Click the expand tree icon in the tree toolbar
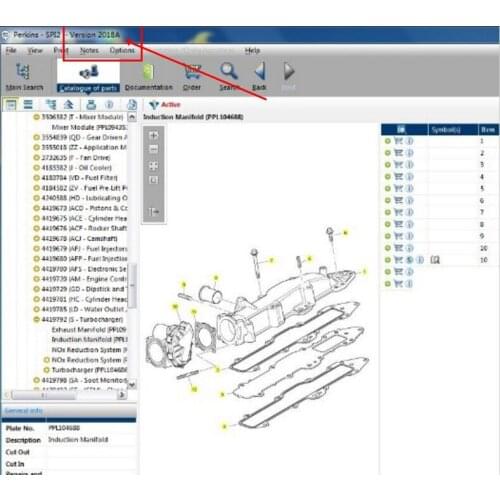500x500 pixels. 51,105
